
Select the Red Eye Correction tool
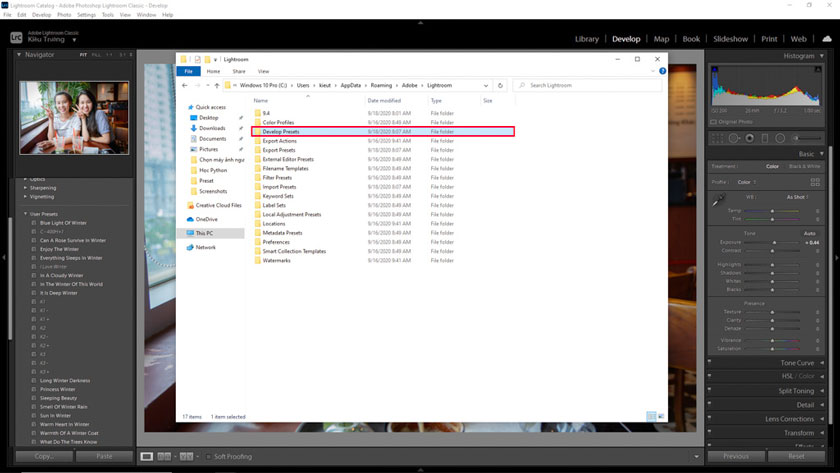[749, 138]
